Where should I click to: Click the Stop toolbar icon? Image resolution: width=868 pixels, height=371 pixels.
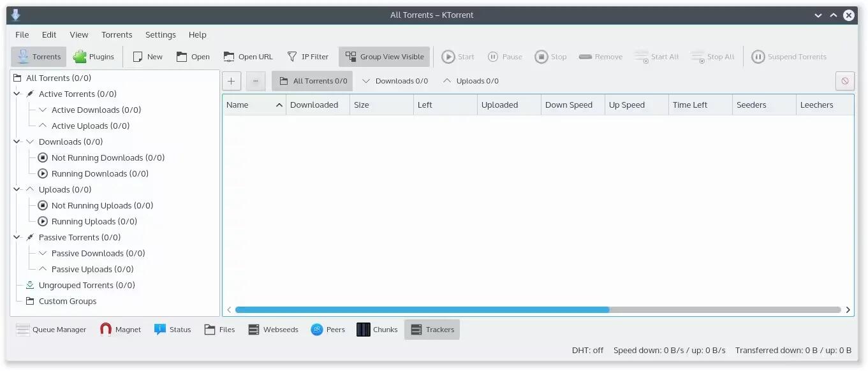pyautogui.click(x=541, y=57)
